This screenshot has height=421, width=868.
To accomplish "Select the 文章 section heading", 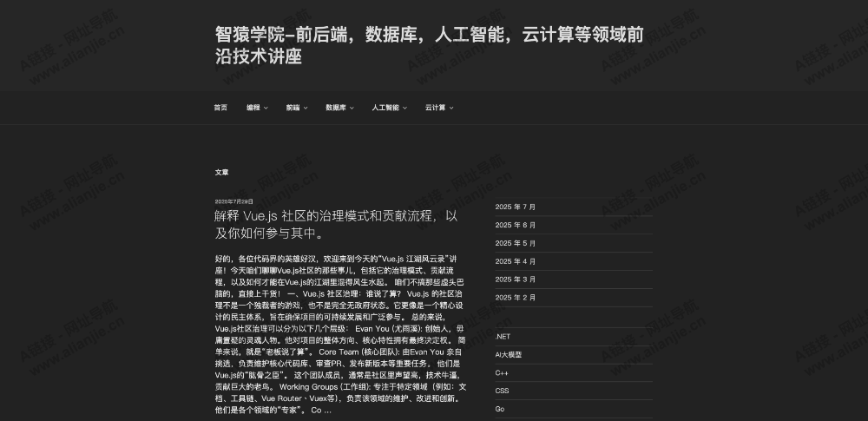I will click(x=221, y=172).
